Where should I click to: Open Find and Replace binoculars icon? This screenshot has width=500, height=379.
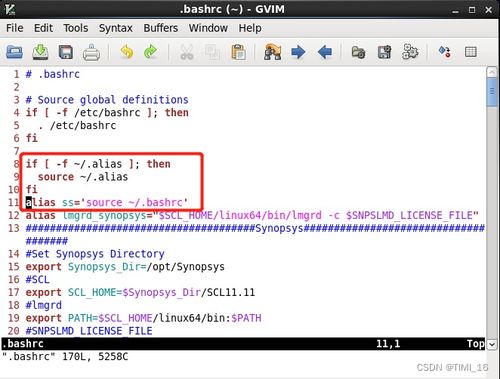(273, 52)
